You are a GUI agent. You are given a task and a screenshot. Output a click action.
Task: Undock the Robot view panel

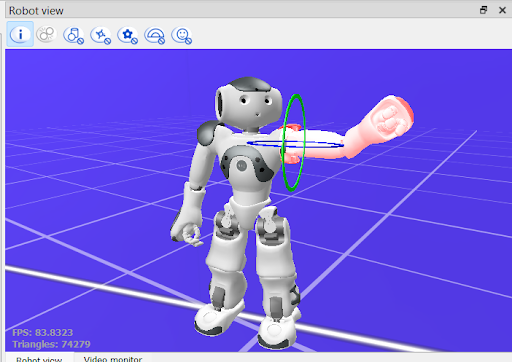pyautogui.click(x=483, y=10)
